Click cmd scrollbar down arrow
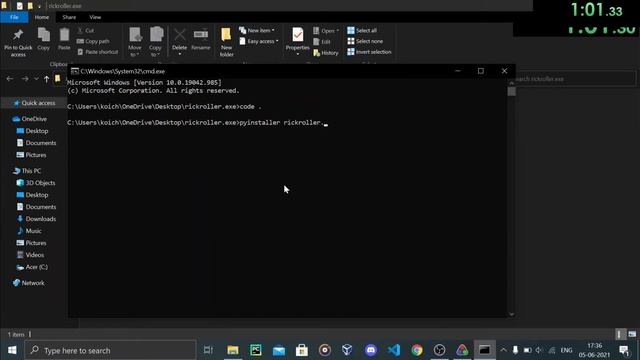Screen dimensions: 640x360 pyautogui.click(x=511, y=314)
